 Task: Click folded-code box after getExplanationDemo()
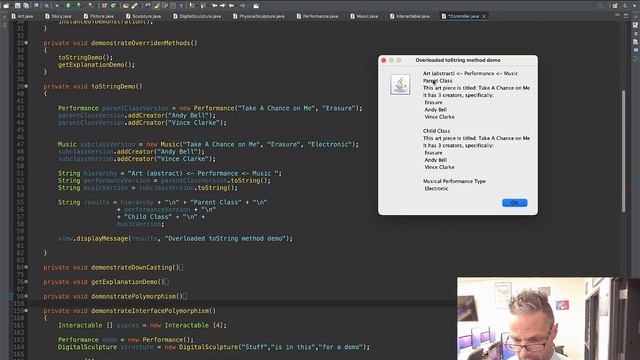[x=167, y=282]
